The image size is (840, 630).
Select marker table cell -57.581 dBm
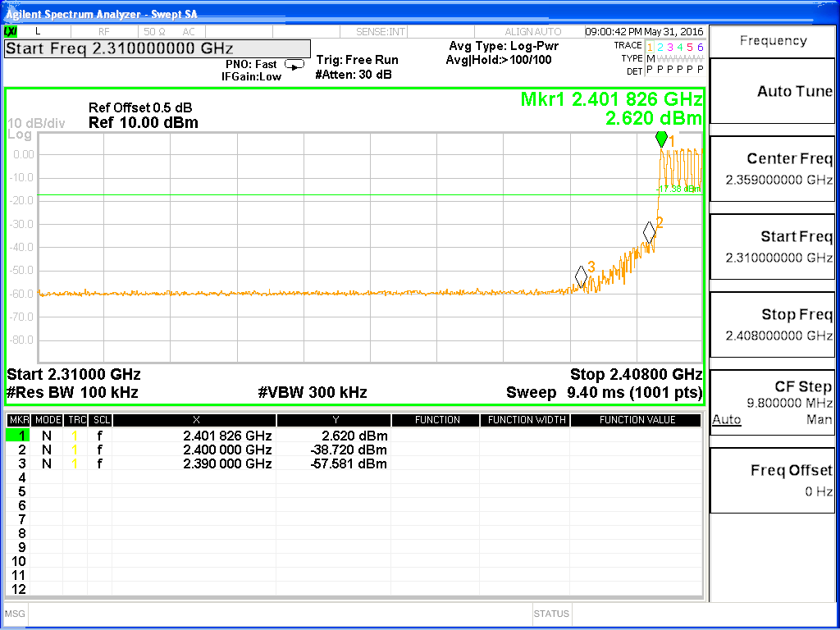349,464
